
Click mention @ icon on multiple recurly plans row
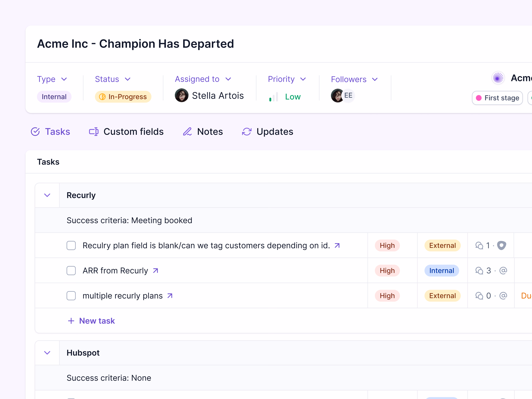(x=503, y=296)
